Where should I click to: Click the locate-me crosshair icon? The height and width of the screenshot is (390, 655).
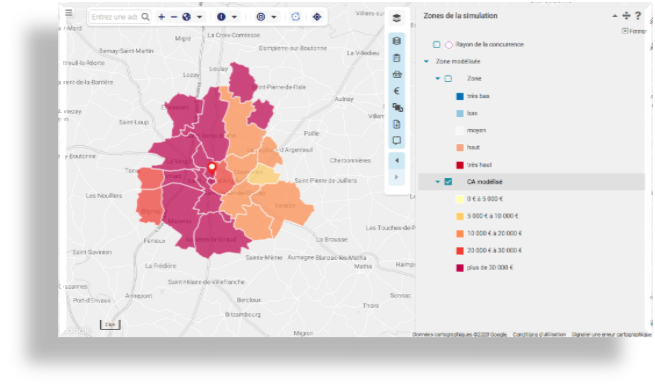317,17
